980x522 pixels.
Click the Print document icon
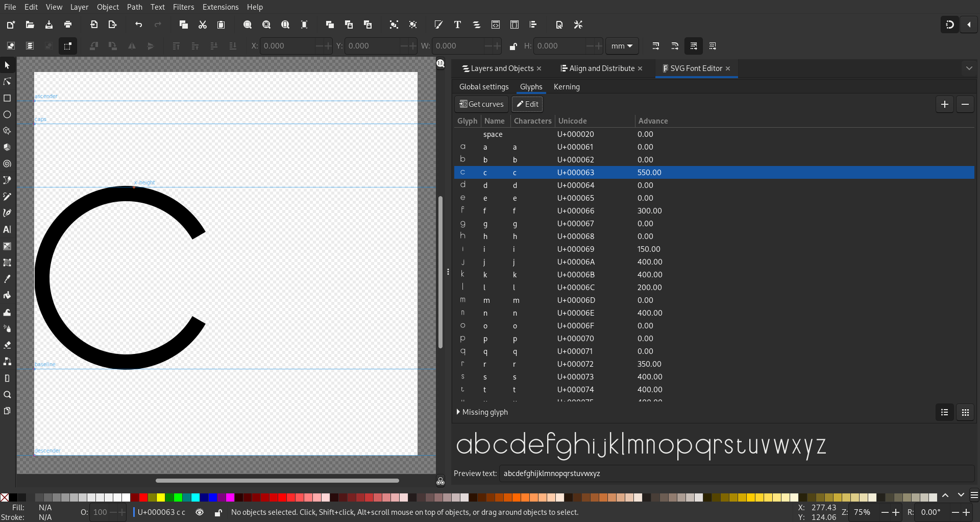(x=68, y=25)
